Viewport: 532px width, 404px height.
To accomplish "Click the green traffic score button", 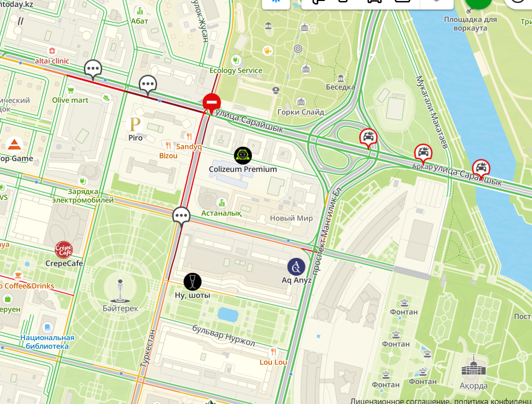I will 479,3.
